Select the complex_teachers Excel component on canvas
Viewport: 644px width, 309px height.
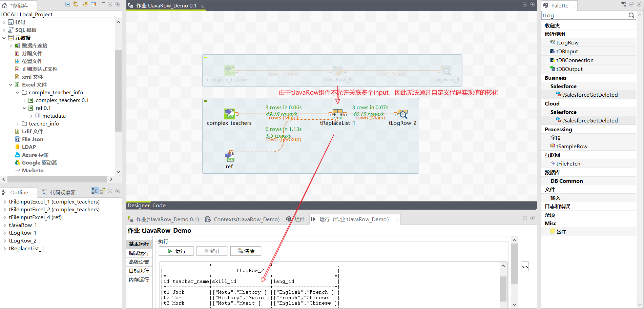point(229,114)
